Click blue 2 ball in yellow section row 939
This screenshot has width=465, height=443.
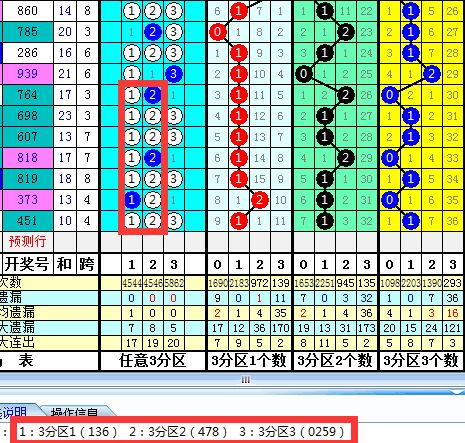pyautogui.click(x=431, y=74)
